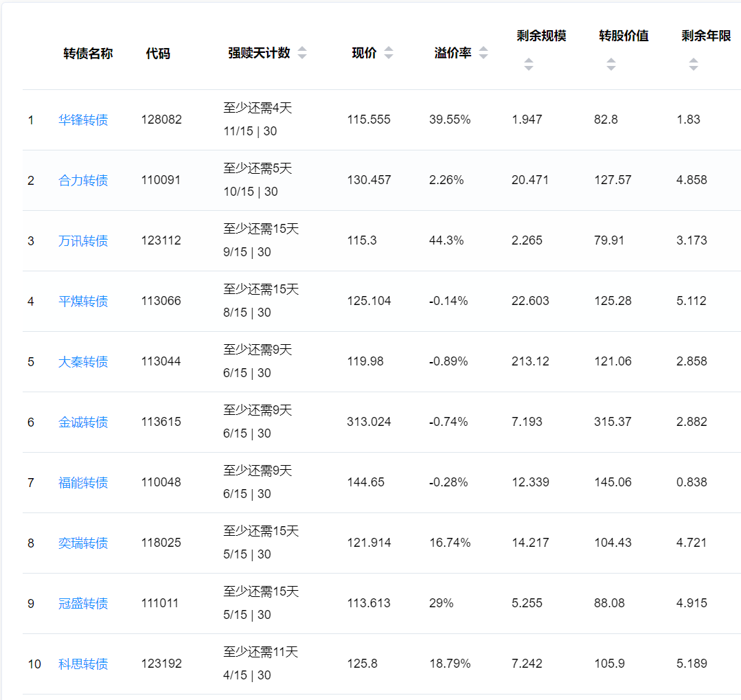741x700 pixels.
Task: Open the 大秦转债 bond link
Action: (x=83, y=362)
